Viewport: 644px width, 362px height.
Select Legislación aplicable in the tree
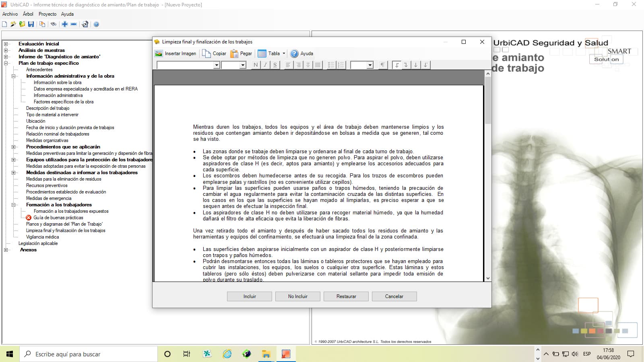(x=38, y=243)
